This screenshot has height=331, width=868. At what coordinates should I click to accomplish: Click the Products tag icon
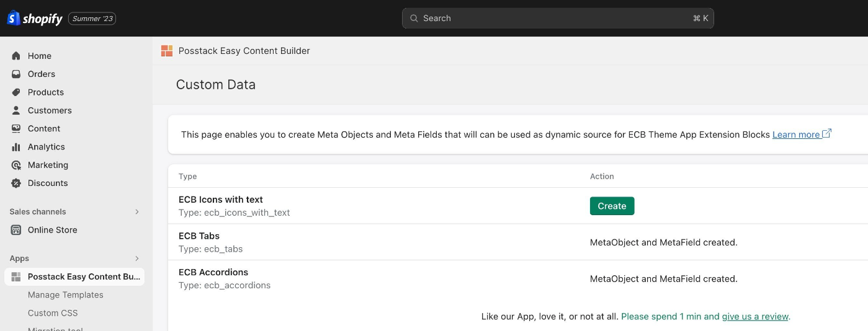[x=16, y=92]
